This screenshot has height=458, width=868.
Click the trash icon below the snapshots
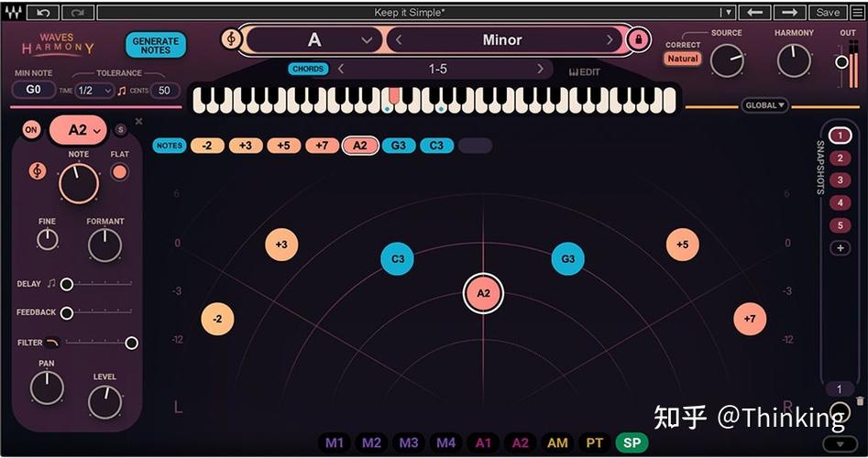[x=859, y=401]
